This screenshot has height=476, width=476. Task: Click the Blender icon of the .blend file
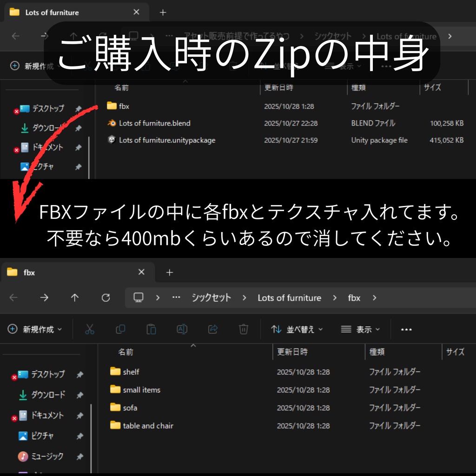click(x=112, y=123)
